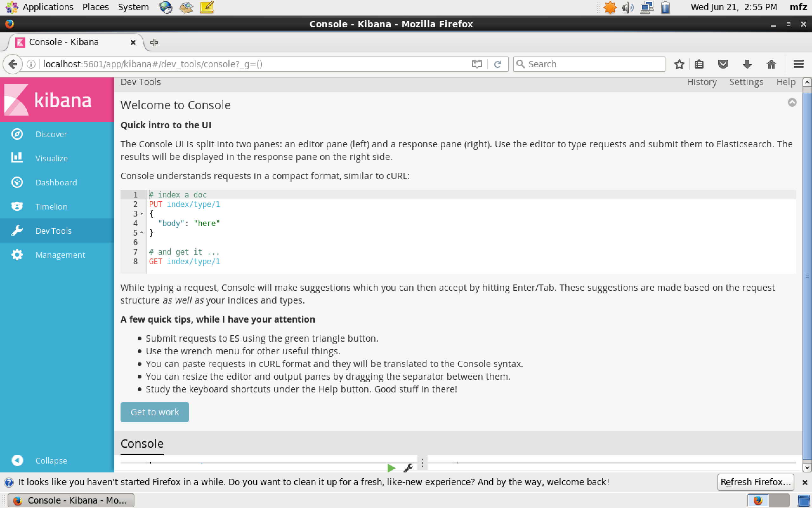Viewport: 812px width, 508px height.
Task: Save page to Pocket icon
Action: click(x=723, y=64)
